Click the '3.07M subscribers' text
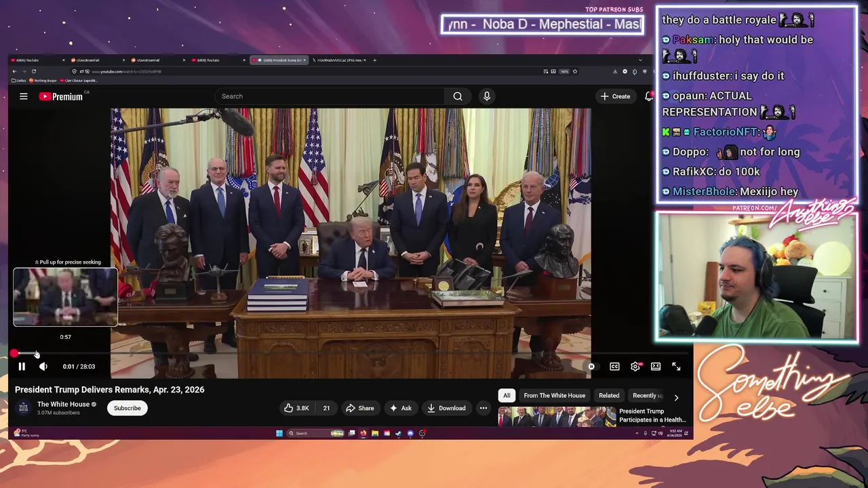Screen dimensions: 868x488 point(58,413)
